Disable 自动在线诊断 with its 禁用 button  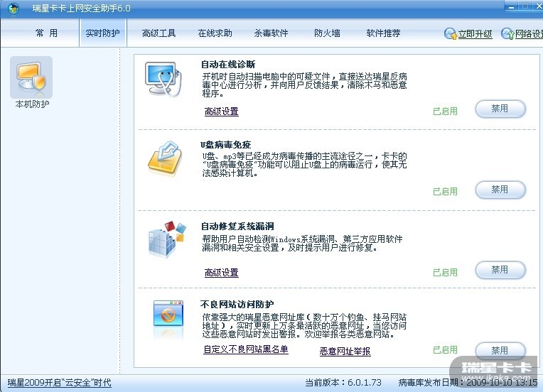tap(501, 109)
